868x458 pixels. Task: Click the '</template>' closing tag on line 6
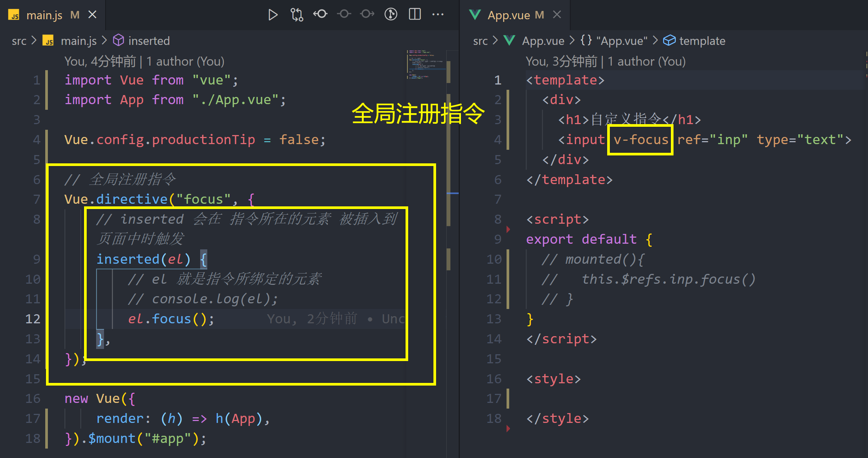569,180
